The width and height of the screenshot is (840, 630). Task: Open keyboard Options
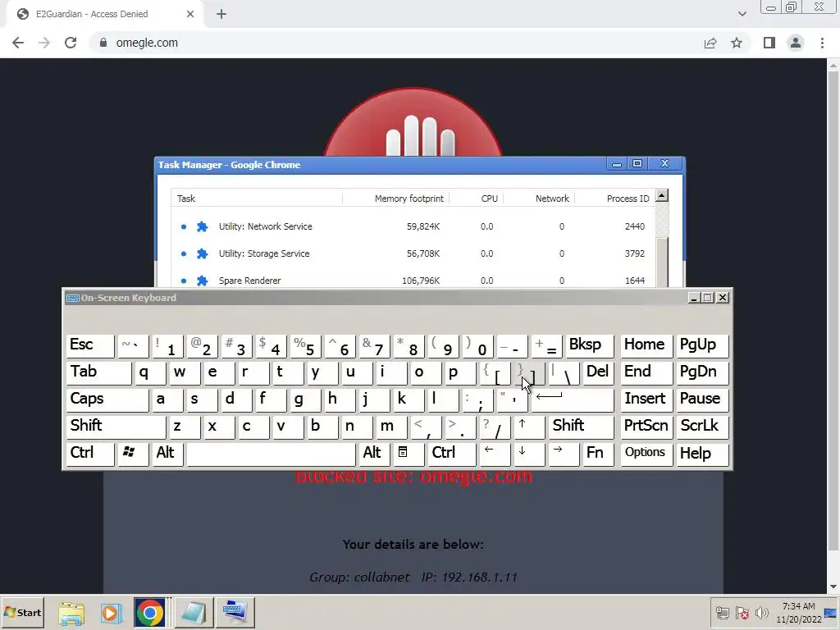pyautogui.click(x=646, y=454)
